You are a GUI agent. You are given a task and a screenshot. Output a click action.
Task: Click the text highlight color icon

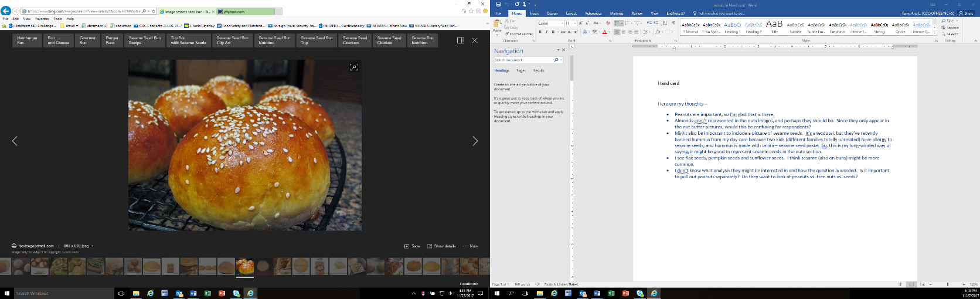pos(594,32)
